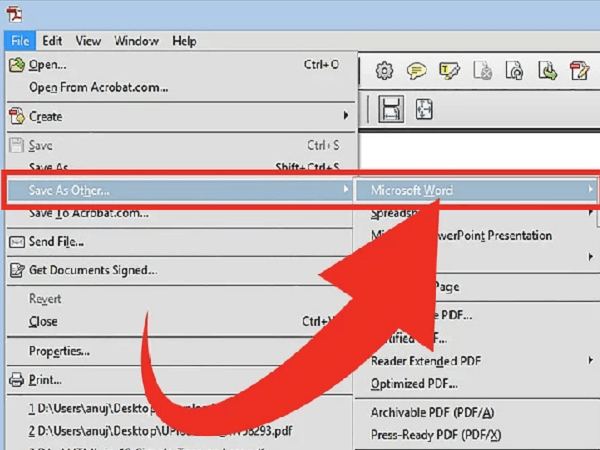Viewport: 600px width, 450px height.
Task: Select the highlight text tool icon
Action: (x=449, y=70)
